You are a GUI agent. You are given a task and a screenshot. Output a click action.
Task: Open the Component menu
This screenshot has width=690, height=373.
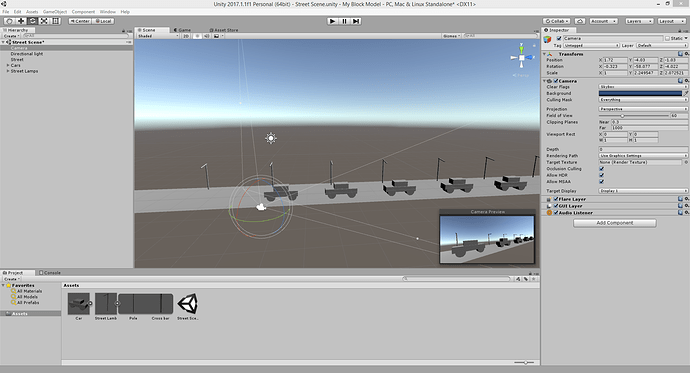click(x=83, y=12)
